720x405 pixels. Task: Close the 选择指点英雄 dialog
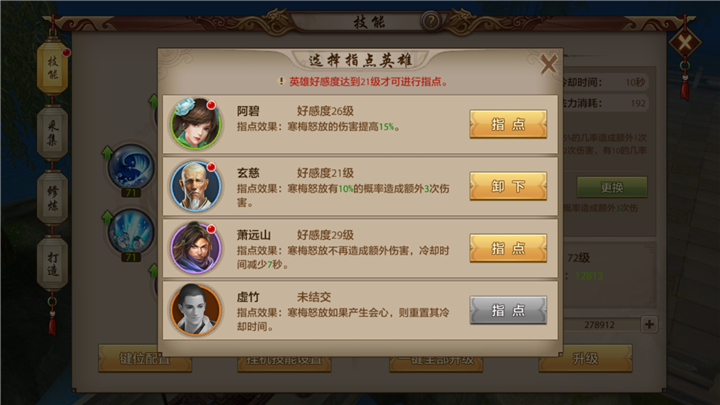coord(548,64)
